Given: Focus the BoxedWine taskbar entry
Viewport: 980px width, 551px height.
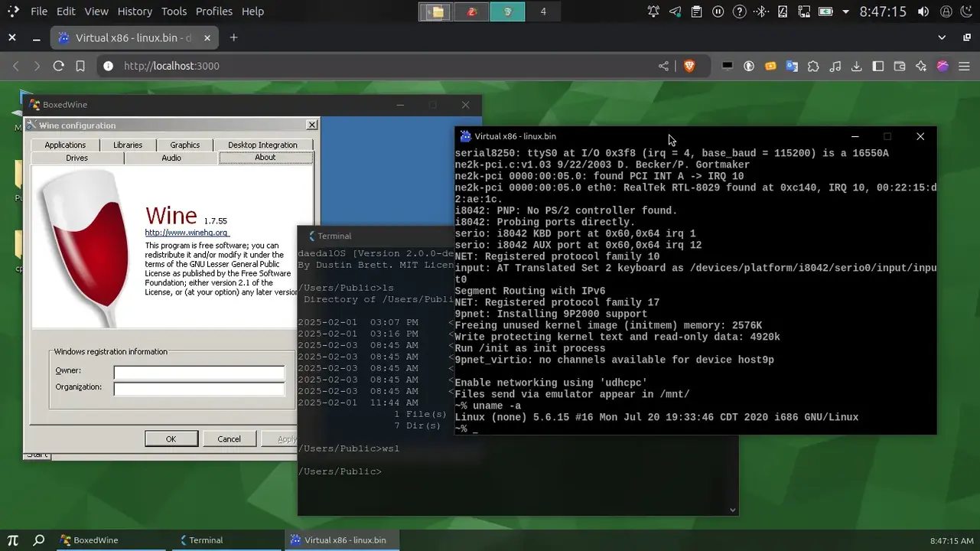Looking at the screenshot, I should pos(111,540).
